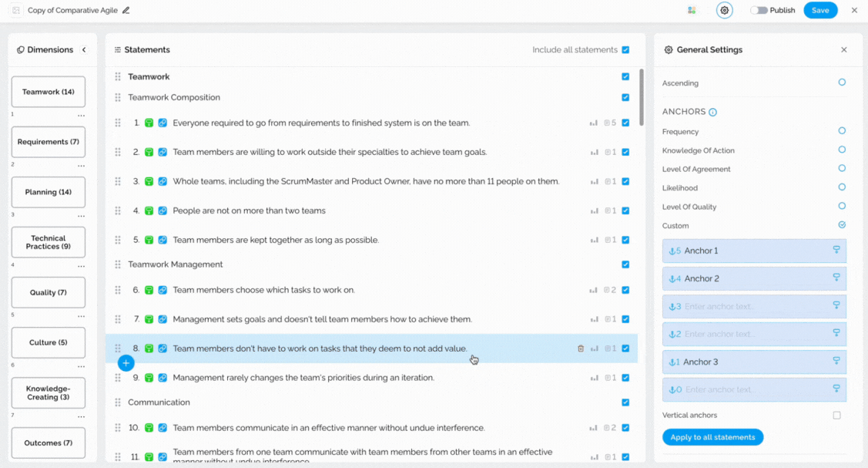The image size is (868, 468).
Task: Toggle the Publish switch
Action: (x=759, y=10)
